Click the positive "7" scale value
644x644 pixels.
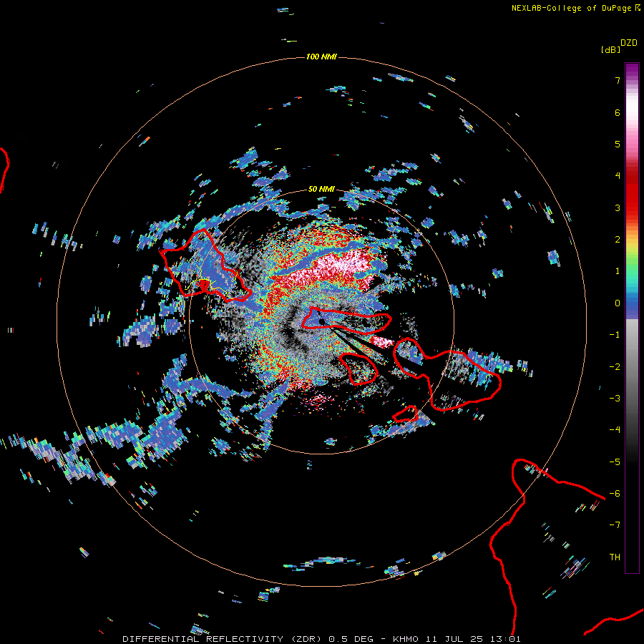(618, 80)
